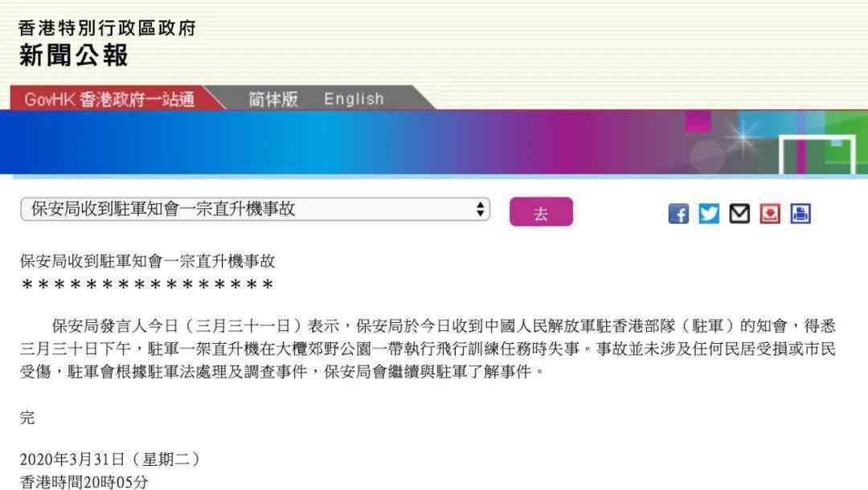
Task: Share the press release on Facebook
Action: point(678,214)
